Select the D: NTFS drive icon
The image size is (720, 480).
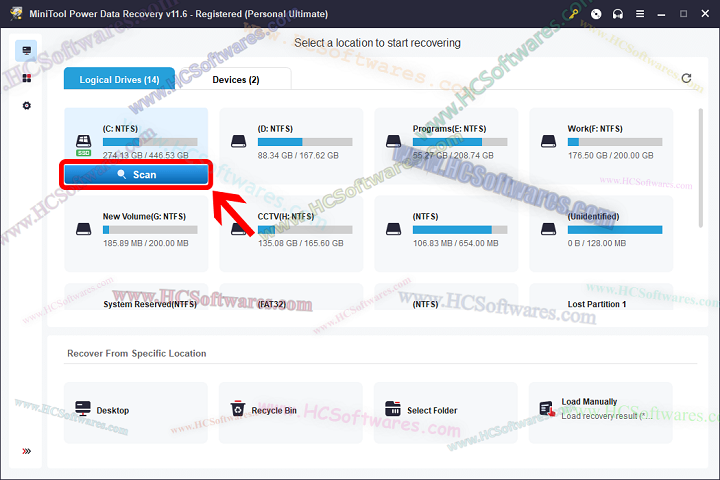tap(238, 141)
